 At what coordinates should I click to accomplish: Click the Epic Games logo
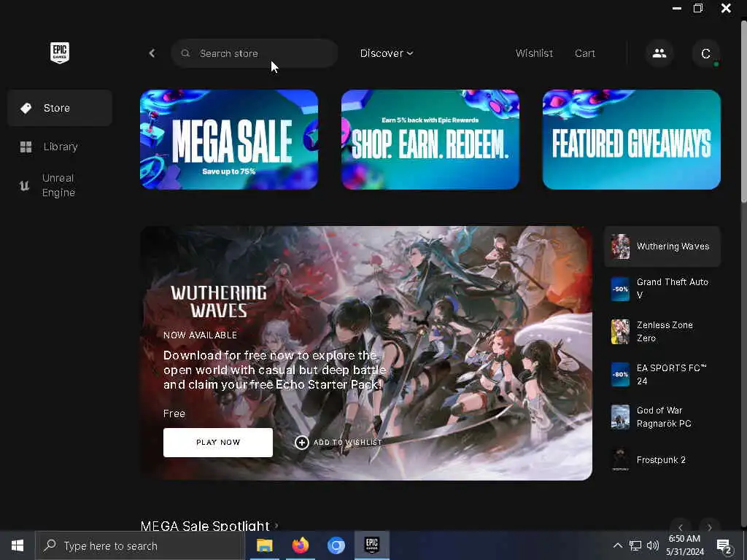tap(60, 52)
